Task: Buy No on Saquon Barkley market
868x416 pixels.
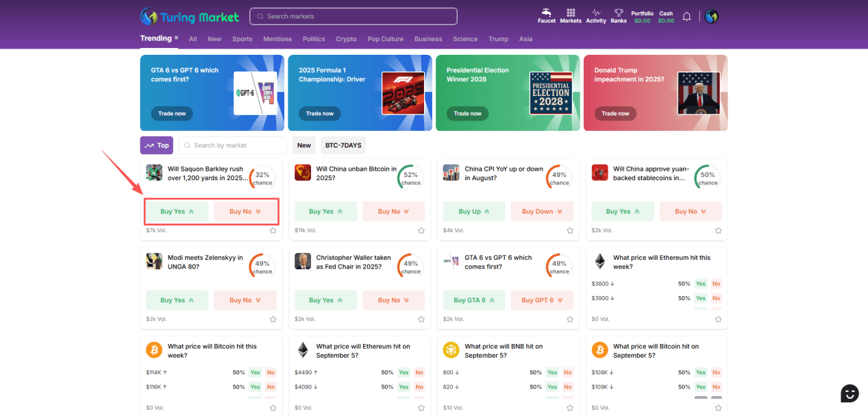Action: [245, 212]
